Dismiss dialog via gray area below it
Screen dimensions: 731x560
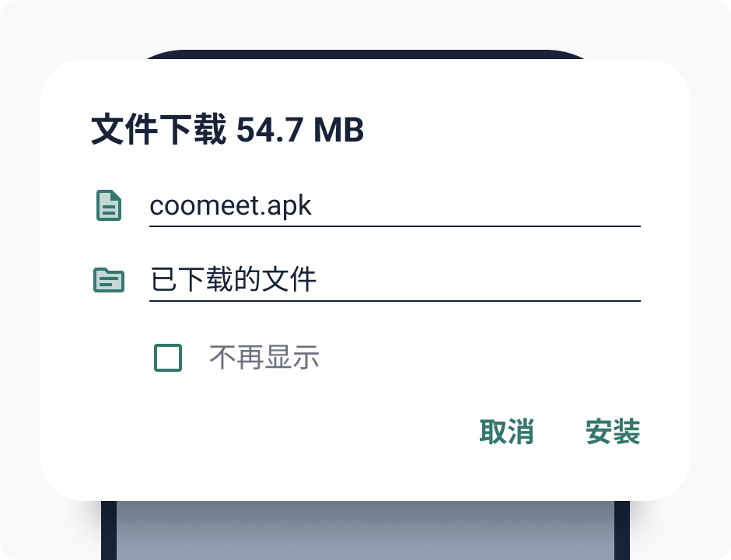point(365,530)
